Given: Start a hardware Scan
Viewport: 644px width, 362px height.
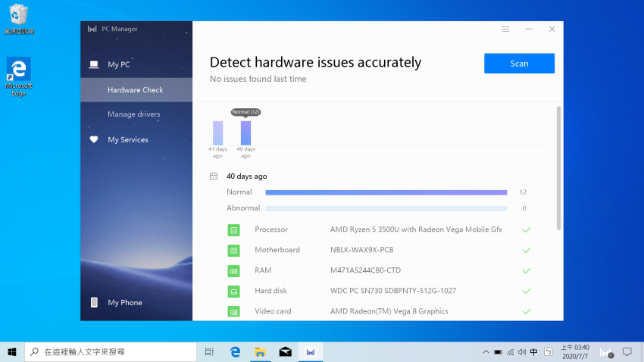Looking at the screenshot, I should 519,63.
